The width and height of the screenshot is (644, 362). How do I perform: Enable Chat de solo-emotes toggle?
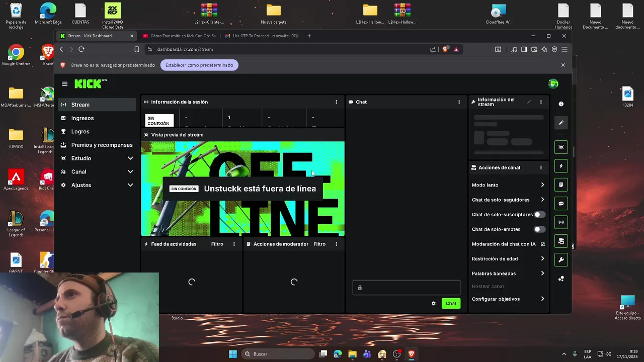coord(539,229)
